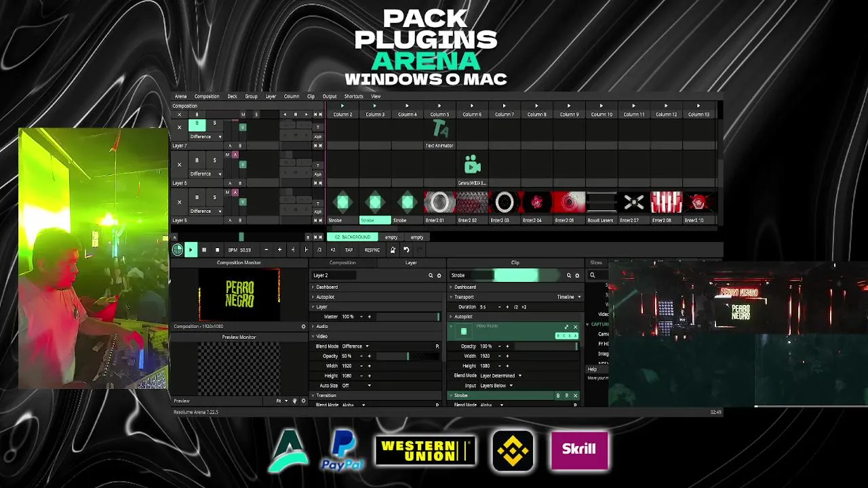Select the Text Animator clip in Layer 7
This screenshot has width=868, height=488.
[x=439, y=129]
